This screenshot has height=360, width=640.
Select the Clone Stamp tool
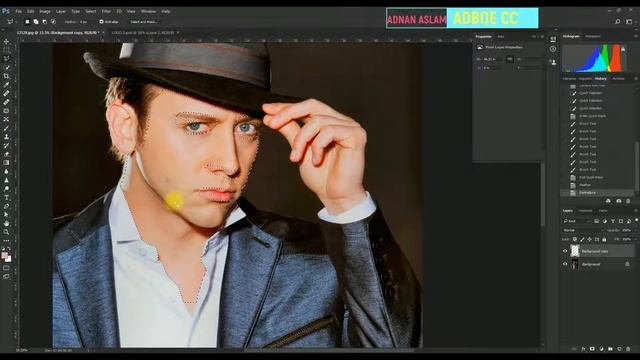[x=6, y=137]
